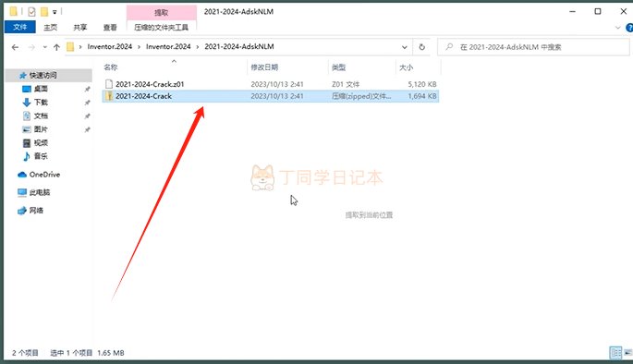The image size is (633, 364).
Task: Sort by the 类型 column header
Action: tap(339, 67)
